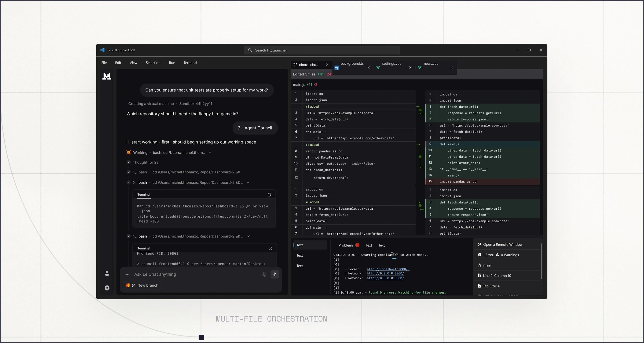Click the 'Search HQLauncher' field

[322, 50]
